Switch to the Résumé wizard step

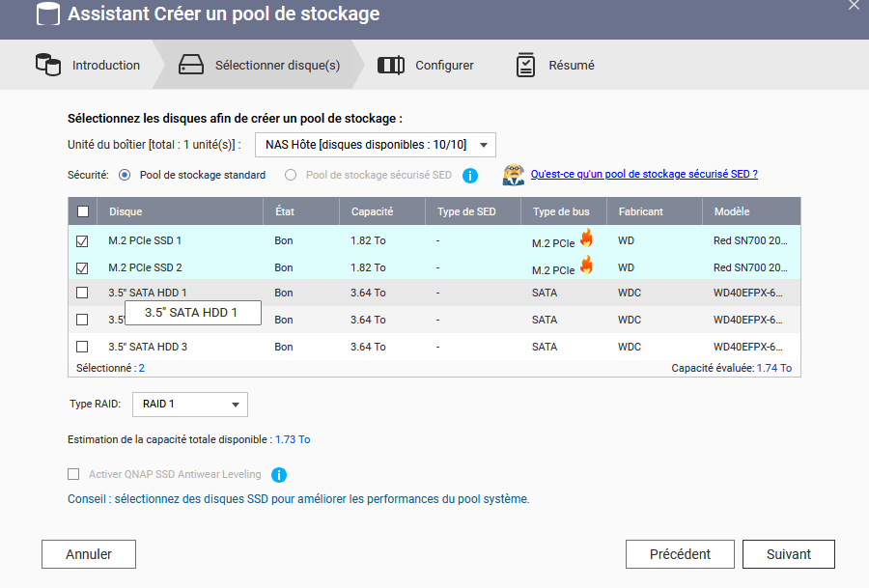(571, 66)
